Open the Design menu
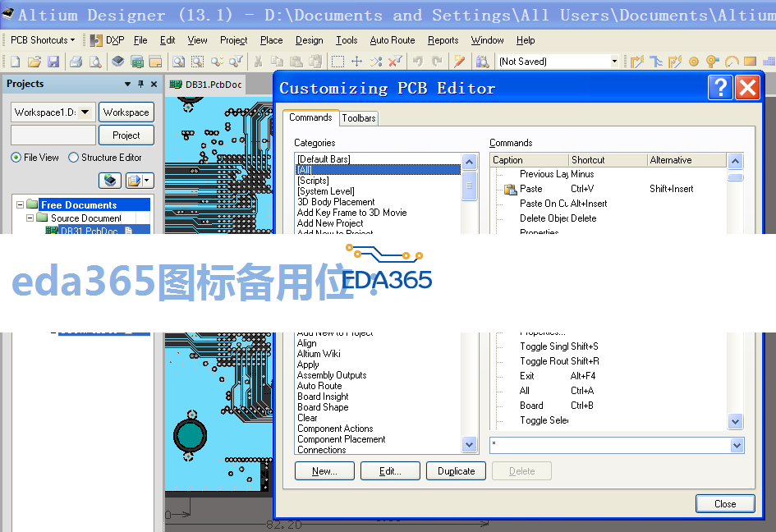Image resolution: width=776 pixels, height=532 pixels. 310,40
